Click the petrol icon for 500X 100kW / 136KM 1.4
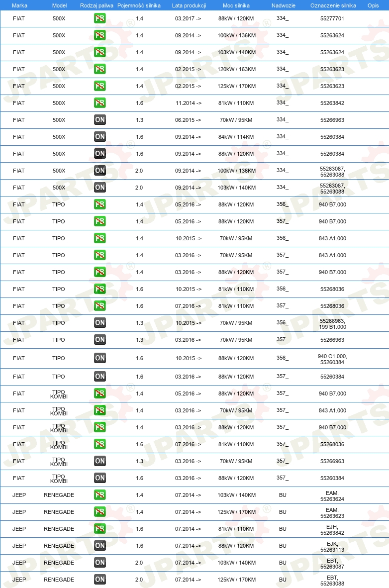The image size is (389, 588). tap(100, 35)
